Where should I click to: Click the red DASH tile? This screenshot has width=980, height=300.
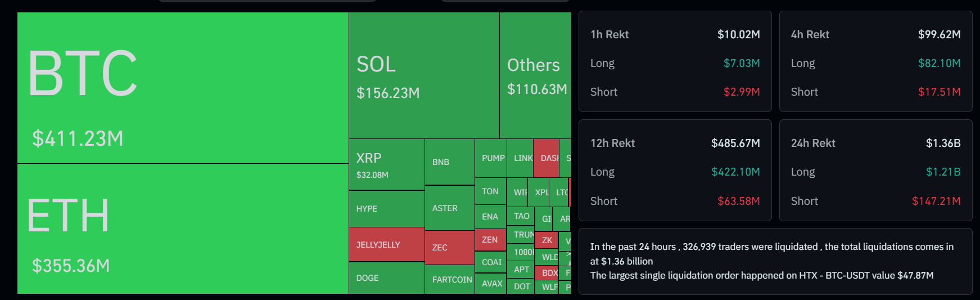pos(546,158)
